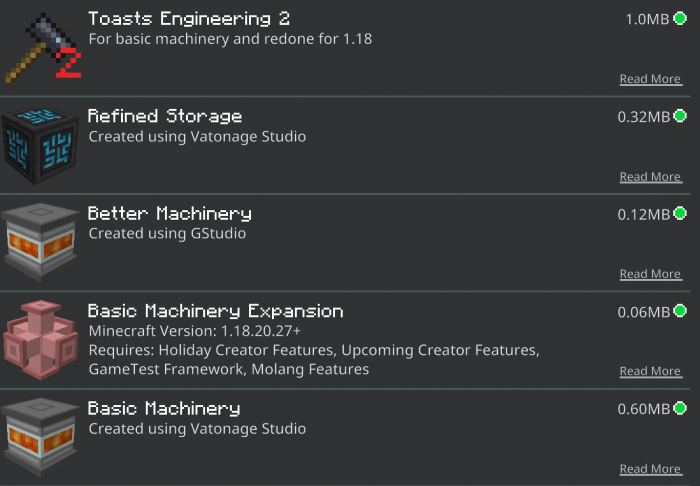Follow Read More link for Basic Machinery
Viewport: 700px width, 486px height.
tap(650, 469)
